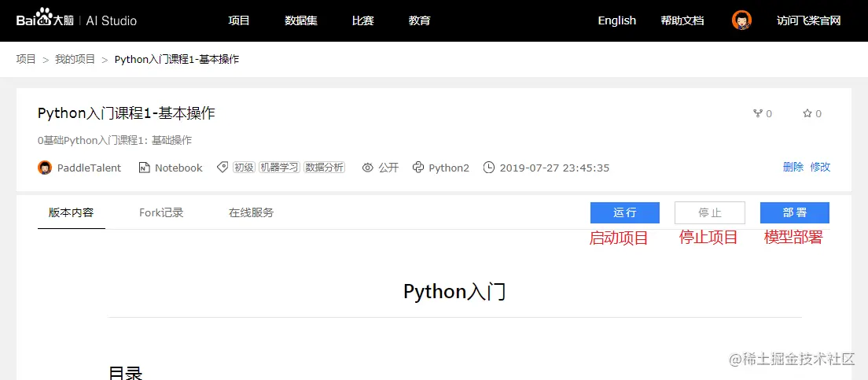Click the Baidu AI Studio logo
Screen dimensions: 868x380
click(x=76, y=20)
